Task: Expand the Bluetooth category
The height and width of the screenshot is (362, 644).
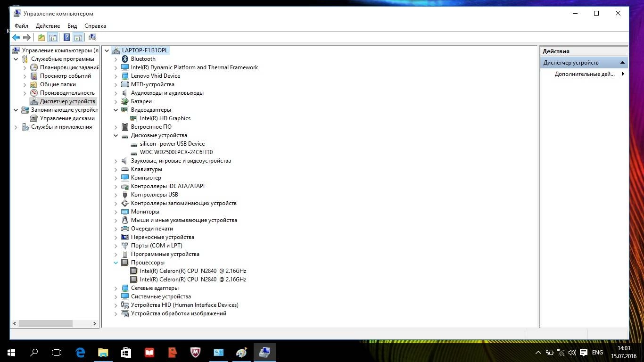Action: click(x=116, y=59)
